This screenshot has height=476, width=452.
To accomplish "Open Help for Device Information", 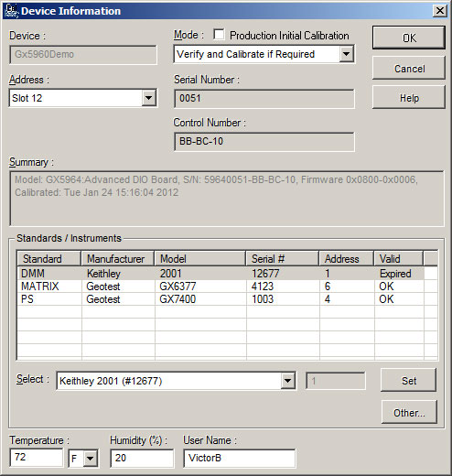I will click(409, 97).
